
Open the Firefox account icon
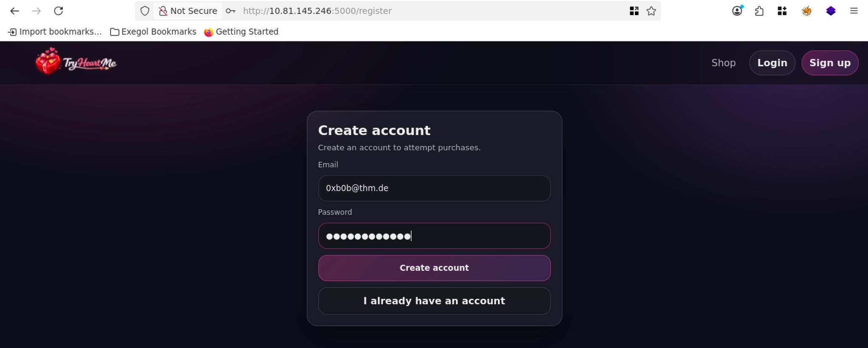(737, 11)
